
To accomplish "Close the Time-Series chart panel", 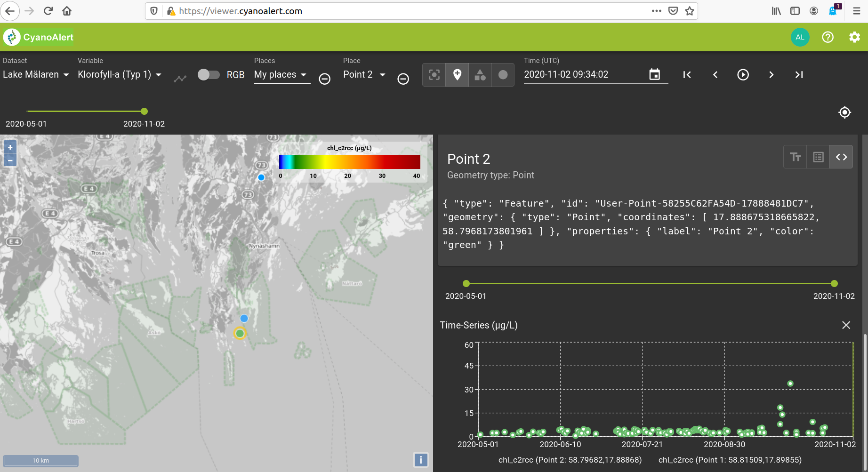I will coord(846,325).
